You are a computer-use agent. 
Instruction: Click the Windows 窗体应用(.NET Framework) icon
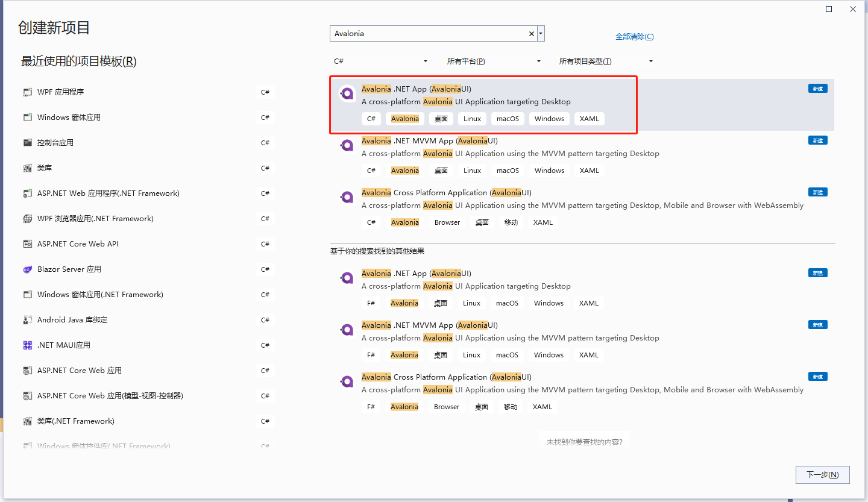tap(27, 295)
